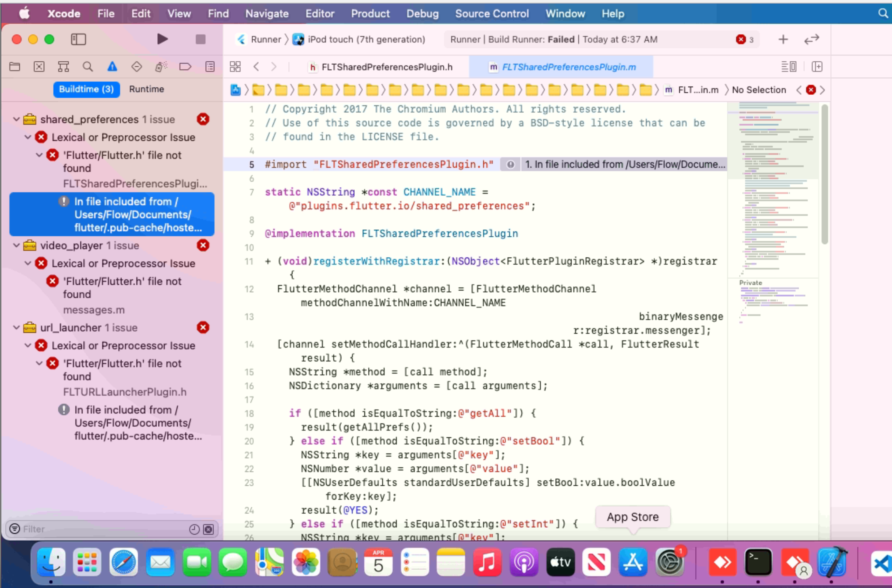Click the error badge next to url_launcher
892x588 pixels.
pos(203,328)
